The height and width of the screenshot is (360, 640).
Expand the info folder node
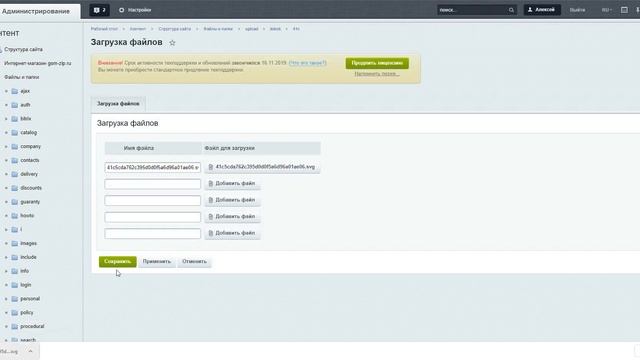tap(6, 271)
